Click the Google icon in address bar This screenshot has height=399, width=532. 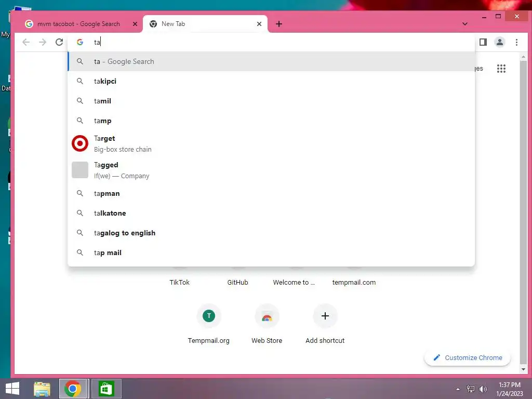coord(80,42)
